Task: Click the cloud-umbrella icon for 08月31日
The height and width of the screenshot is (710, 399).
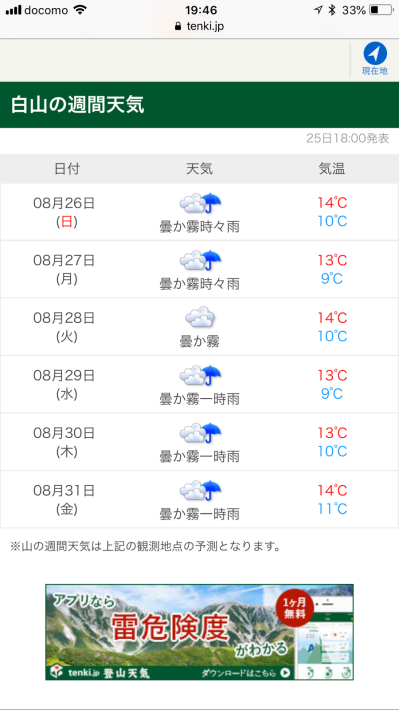Action: 200,491
